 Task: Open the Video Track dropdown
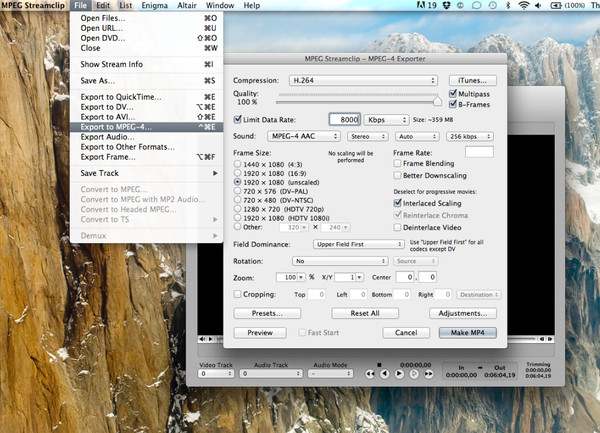[x=215, y=374]
